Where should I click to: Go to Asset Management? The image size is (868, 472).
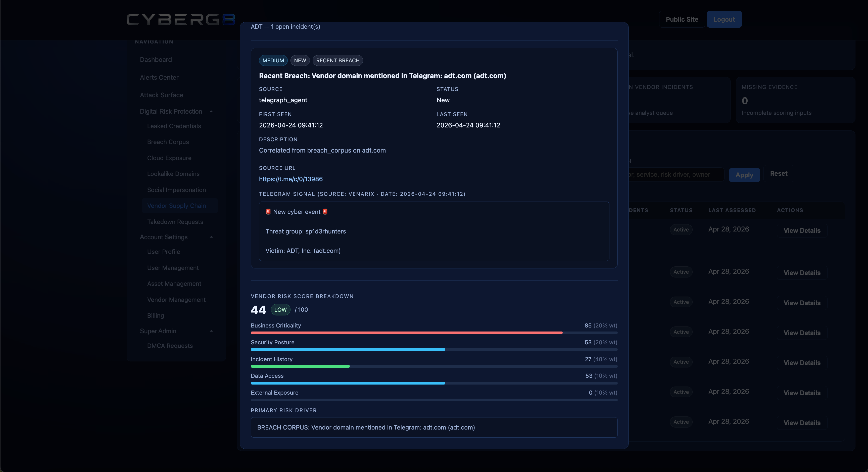click(x=174, y=284)
